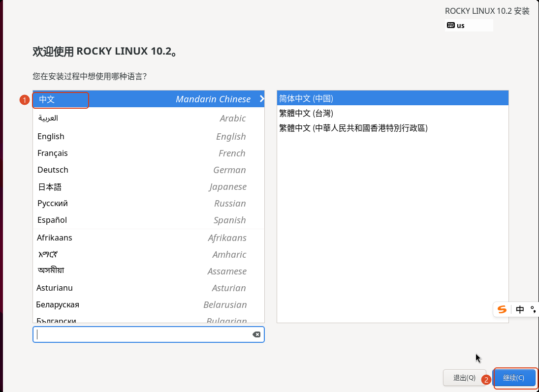The width and height of the screenshot is (539, 392).
Task: Expand the Mandarin Chinese row chevron arrow
Action: [262, 99]
